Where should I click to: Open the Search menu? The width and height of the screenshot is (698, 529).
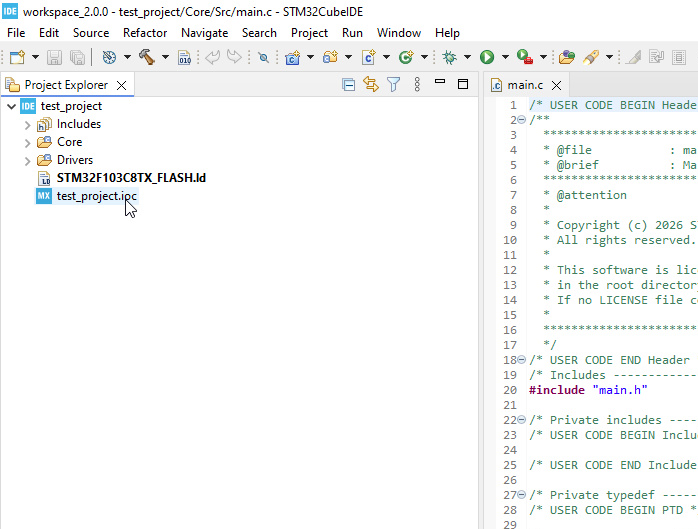pos(260,33)
